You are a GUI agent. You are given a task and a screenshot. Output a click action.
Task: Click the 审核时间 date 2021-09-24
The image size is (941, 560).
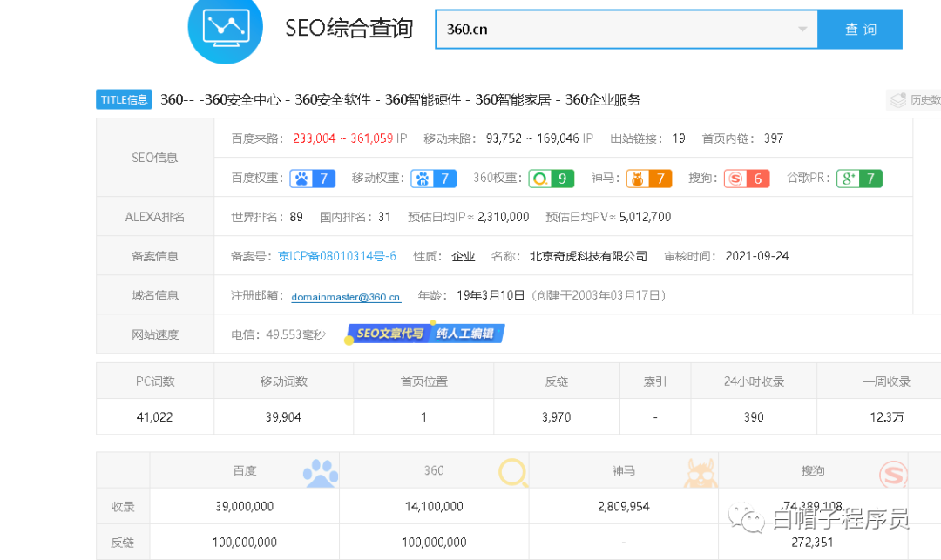coord(757,256)
